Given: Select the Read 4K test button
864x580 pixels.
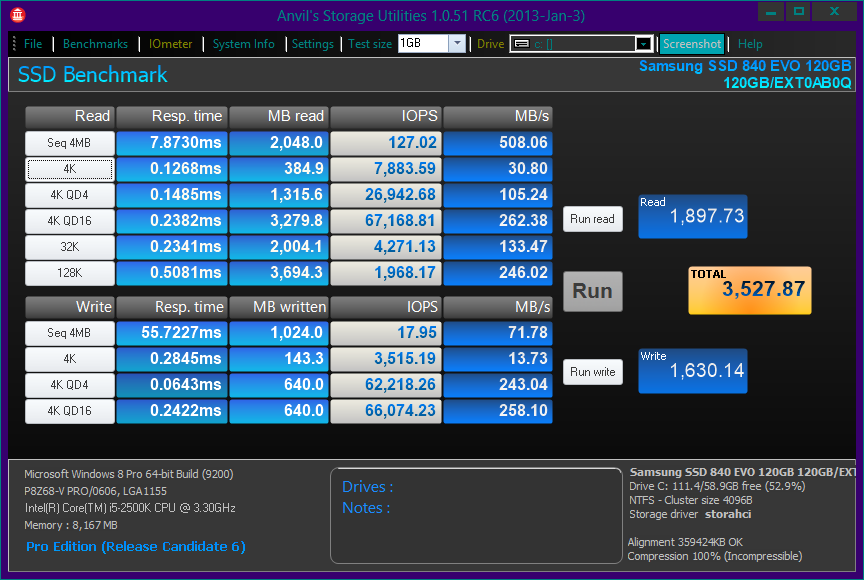Looking at the screenshot, I should (69, 169).
